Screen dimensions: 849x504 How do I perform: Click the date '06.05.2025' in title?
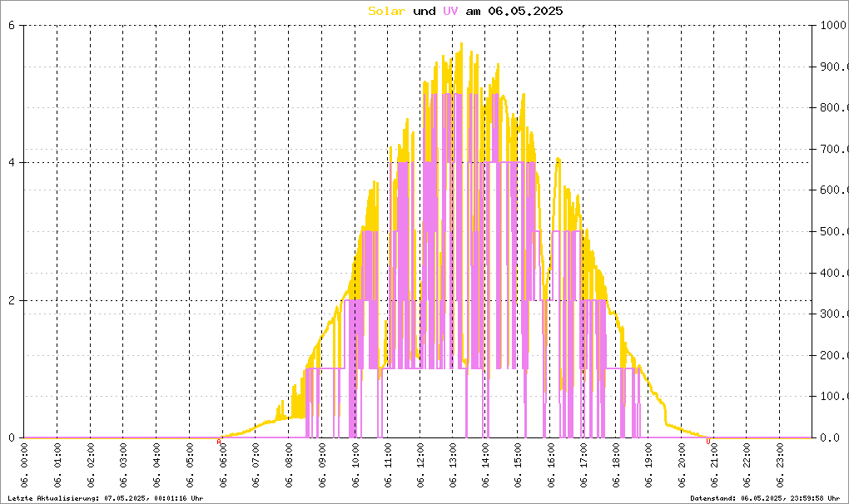525,11
